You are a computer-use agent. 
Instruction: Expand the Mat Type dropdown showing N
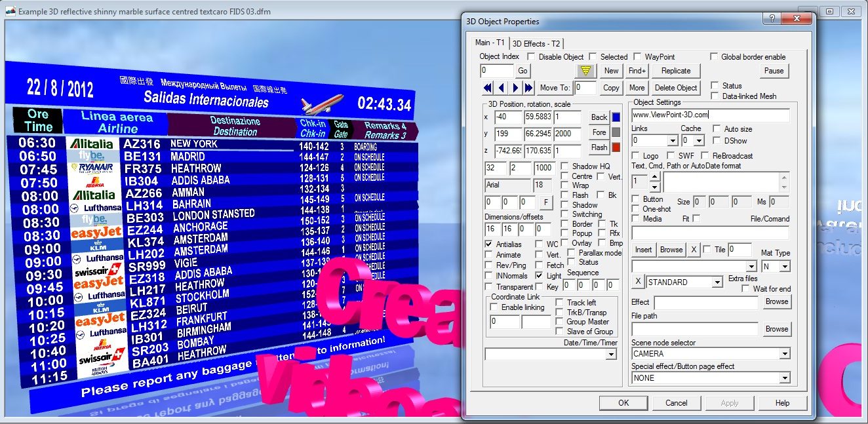click(785, 267)
